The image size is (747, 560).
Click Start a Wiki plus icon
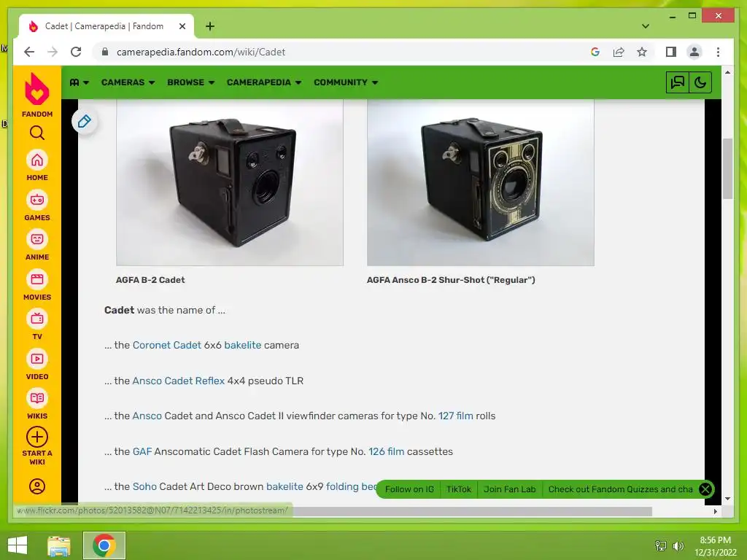(37, 437)
